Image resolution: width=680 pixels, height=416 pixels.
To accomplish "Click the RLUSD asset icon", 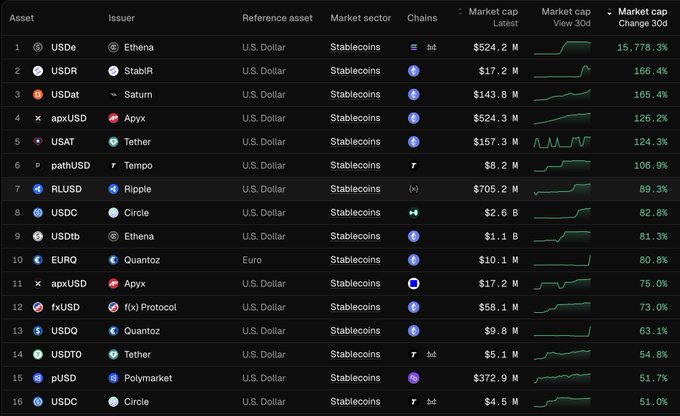I will coord(38,189).
